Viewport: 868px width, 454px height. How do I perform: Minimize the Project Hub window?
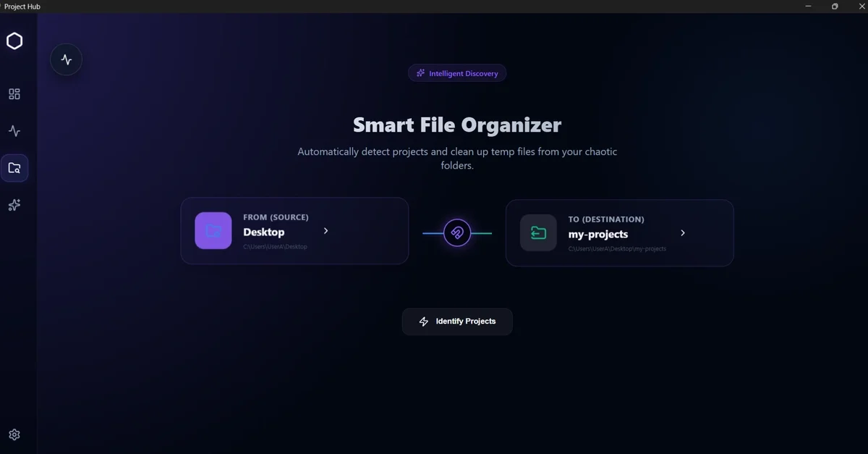807,7
